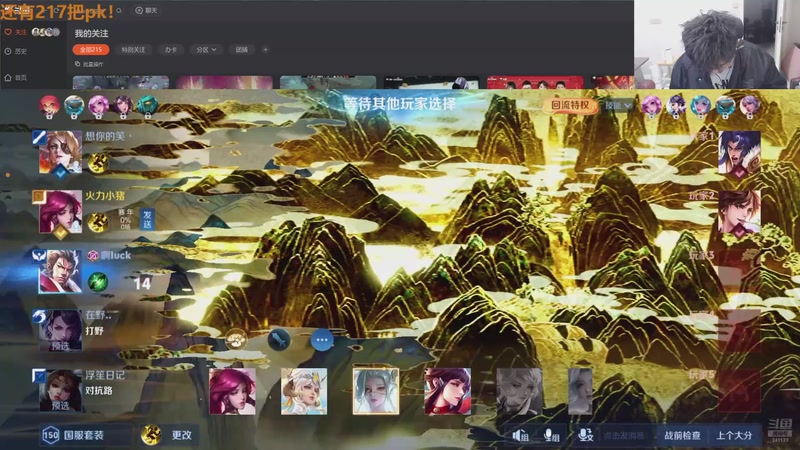Select the 团播 filter tab
The height and width of the screenshot is (450, 800).
(242, 49)
